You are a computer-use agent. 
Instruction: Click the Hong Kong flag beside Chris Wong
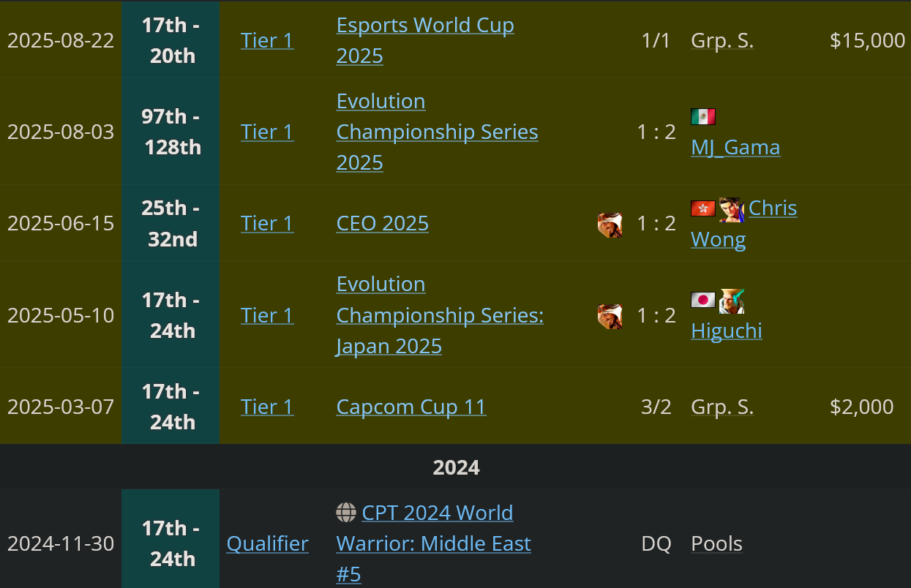click(x=703, y=208)
